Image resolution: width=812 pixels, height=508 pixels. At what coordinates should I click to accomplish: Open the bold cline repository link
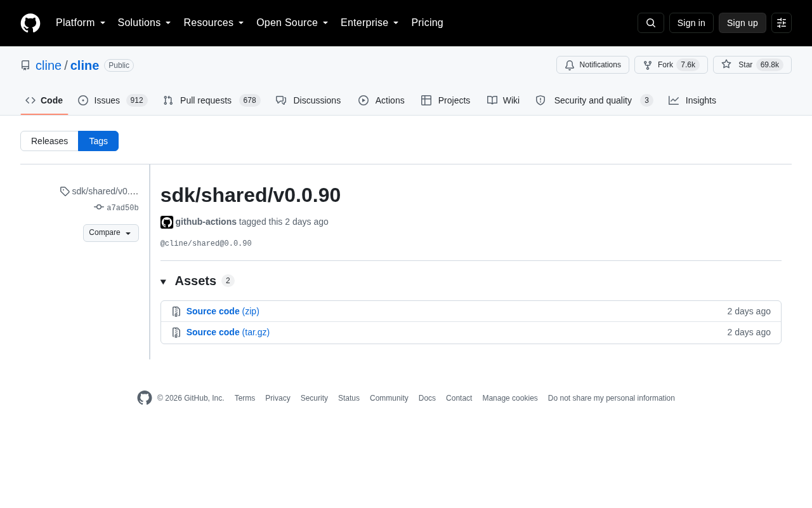coord(84,65)
